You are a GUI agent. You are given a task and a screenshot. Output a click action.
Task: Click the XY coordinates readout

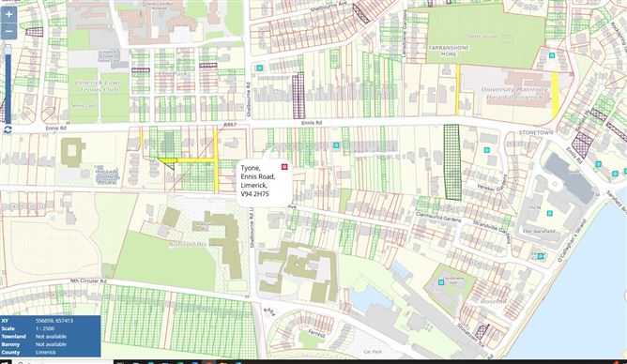[50, 321]
